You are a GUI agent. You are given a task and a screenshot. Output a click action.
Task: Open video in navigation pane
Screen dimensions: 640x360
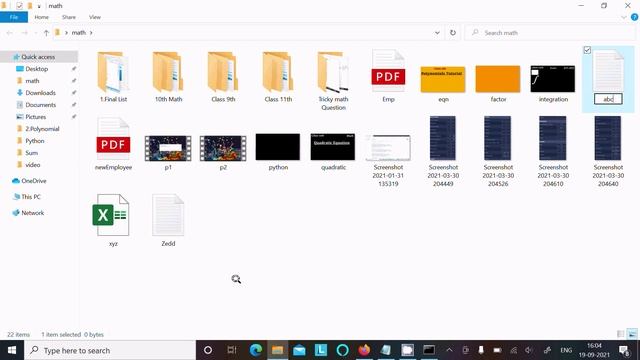point(33,165)
